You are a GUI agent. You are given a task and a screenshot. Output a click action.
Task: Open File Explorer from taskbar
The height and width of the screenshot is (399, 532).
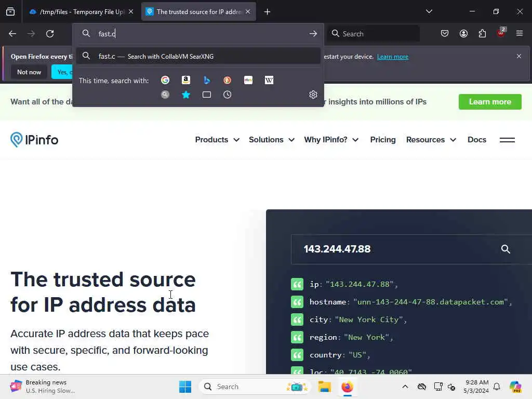pyautogui.click(x=324, y=387)
